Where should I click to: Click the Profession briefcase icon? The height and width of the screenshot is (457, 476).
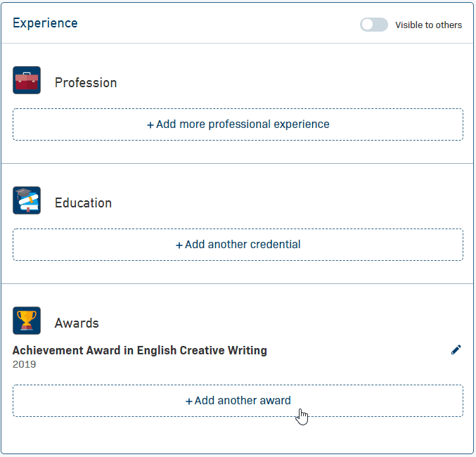point(27,80)
